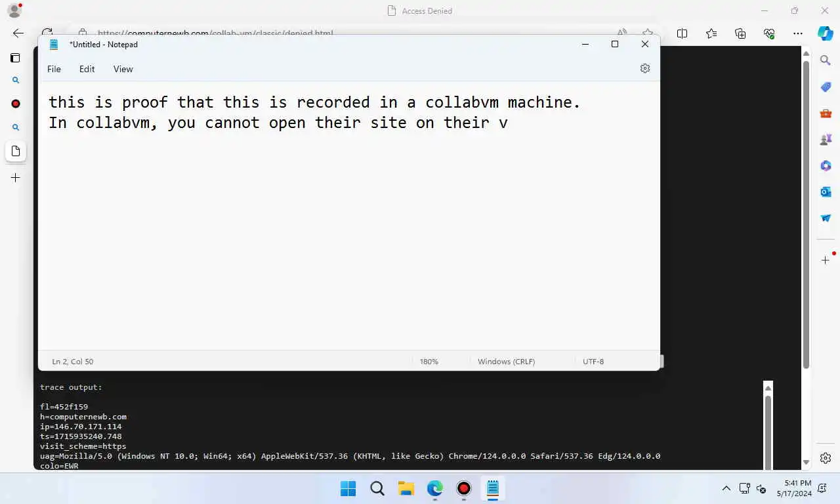
Task: Open the View menu in Notepad
Action: click(123, 69)
